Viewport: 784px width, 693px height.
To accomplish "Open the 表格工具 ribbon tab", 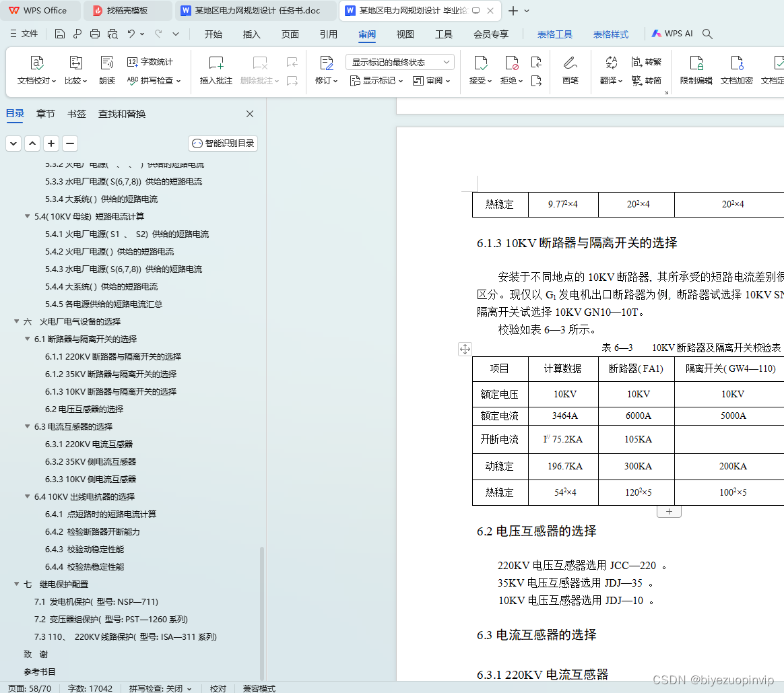I will click(555, 34).
